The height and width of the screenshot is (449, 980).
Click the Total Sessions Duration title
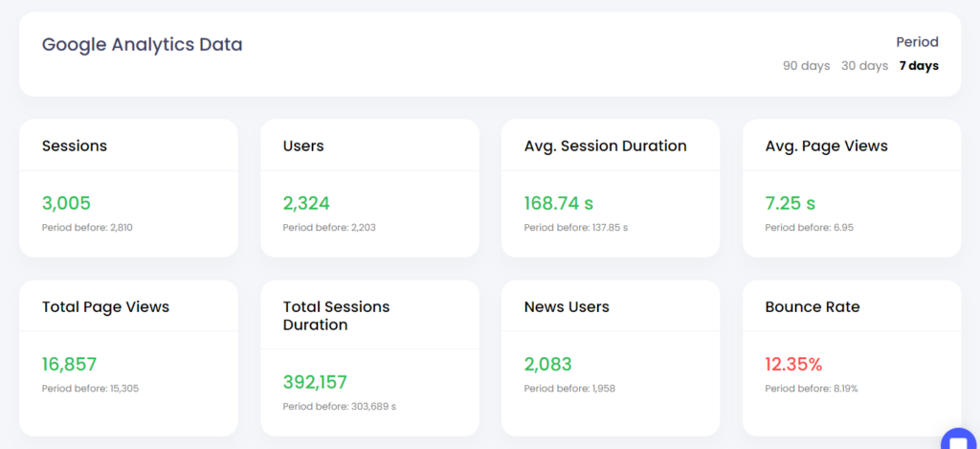point(336,316)
